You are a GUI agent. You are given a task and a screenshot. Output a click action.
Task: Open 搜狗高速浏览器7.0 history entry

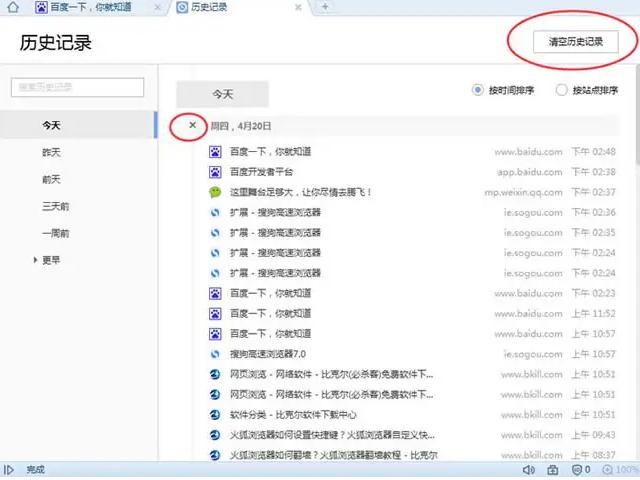[268, 354]
